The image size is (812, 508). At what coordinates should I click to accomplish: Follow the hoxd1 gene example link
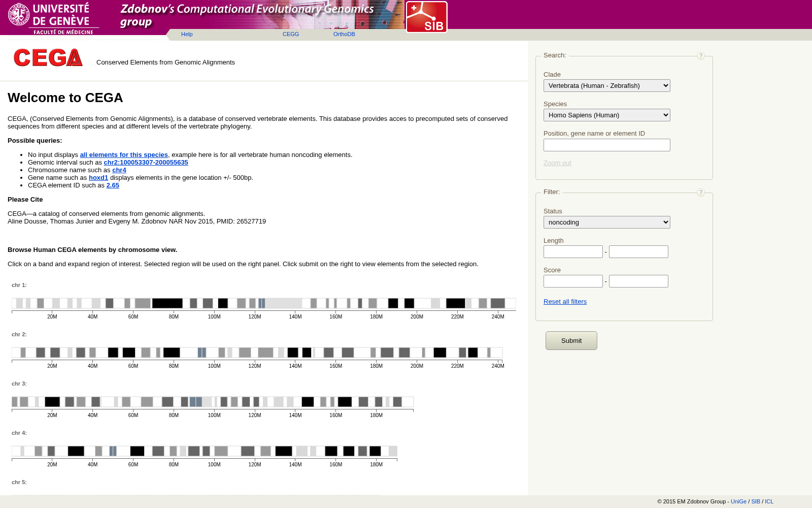[98, 178]
